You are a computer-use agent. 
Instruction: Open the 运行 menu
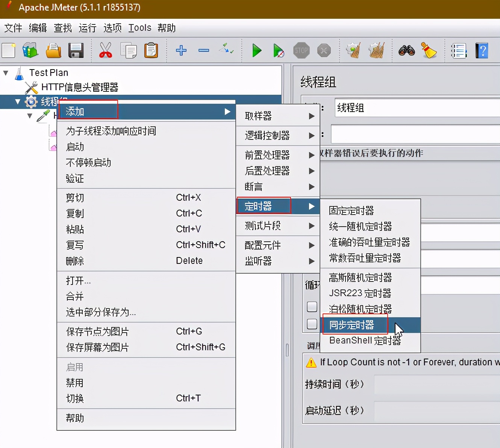(x=88, y=28)
